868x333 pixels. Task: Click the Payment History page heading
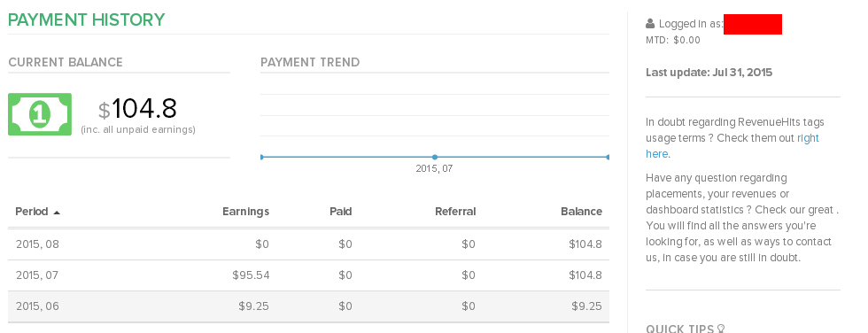pos(87,19)
